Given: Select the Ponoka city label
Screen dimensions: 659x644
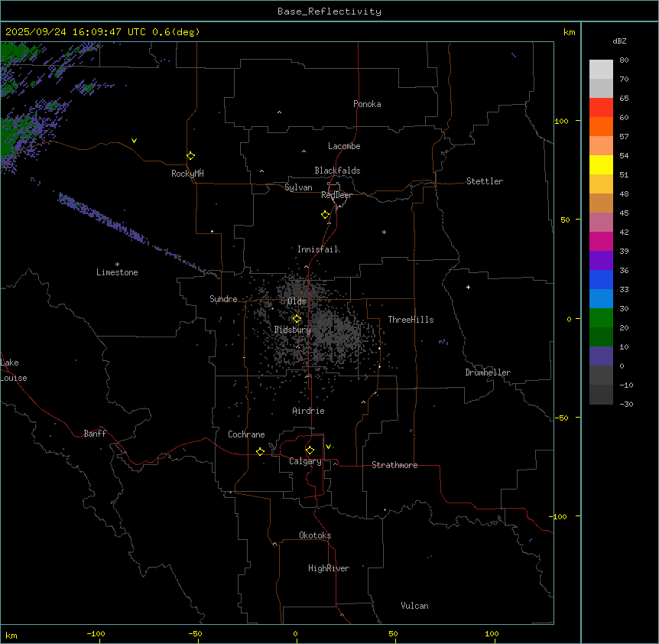Looking at the screenshot, I should (367, 104).
